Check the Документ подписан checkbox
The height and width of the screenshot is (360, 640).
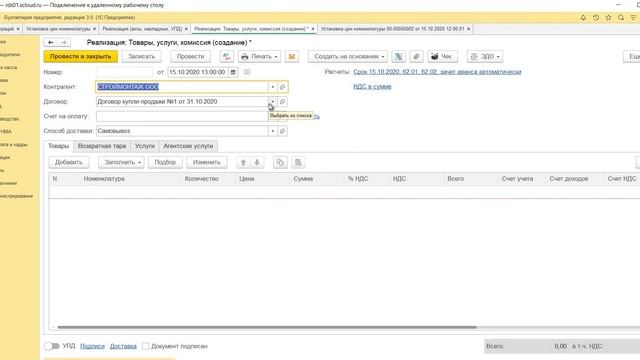coord(145,346)
